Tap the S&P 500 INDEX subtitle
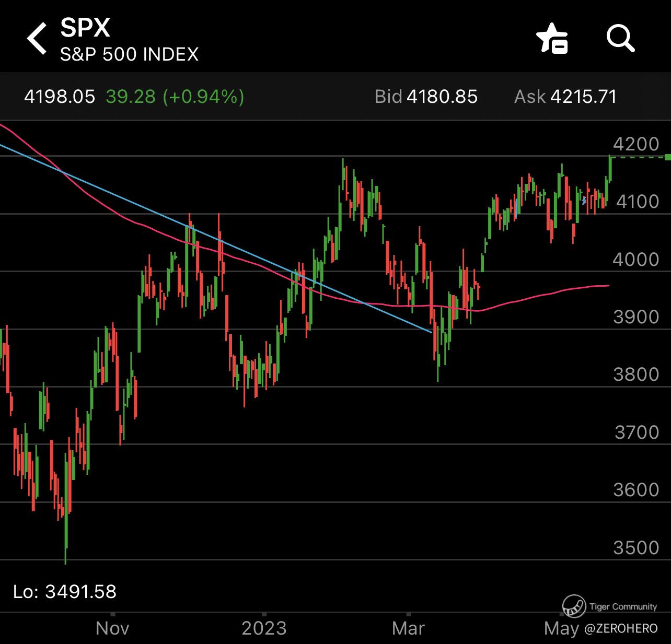 click(130, 54)
